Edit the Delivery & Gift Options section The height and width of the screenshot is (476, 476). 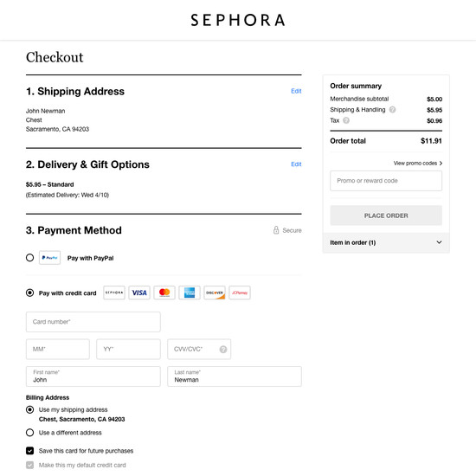click(x=296, y=164)
